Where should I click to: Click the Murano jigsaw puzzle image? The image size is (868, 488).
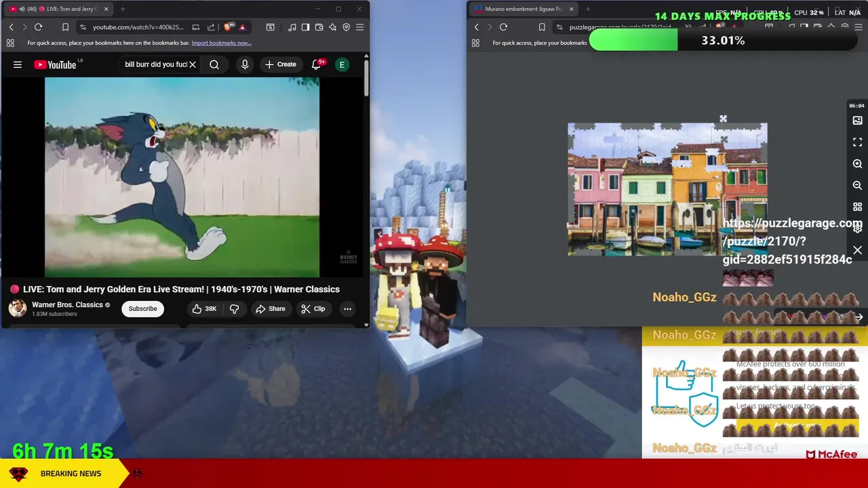(667, 190)
